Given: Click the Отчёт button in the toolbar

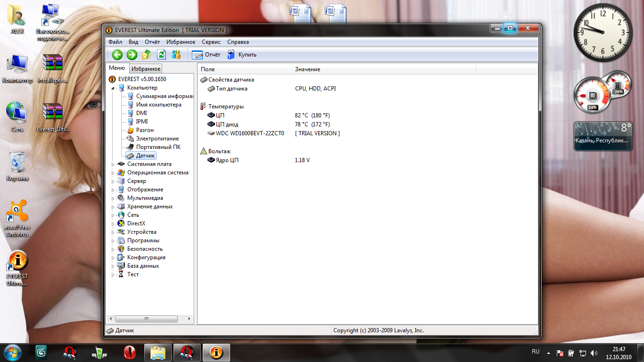Looking at the screenshot, I should click(206, 55).
